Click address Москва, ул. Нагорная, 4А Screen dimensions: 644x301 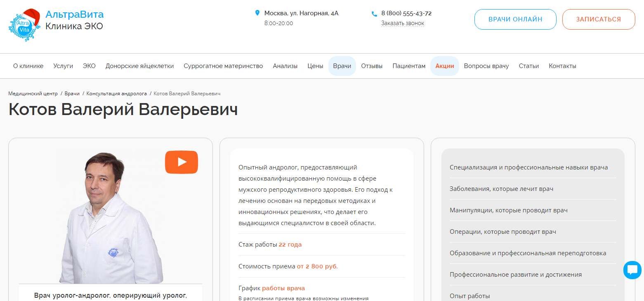click(301, 13)
